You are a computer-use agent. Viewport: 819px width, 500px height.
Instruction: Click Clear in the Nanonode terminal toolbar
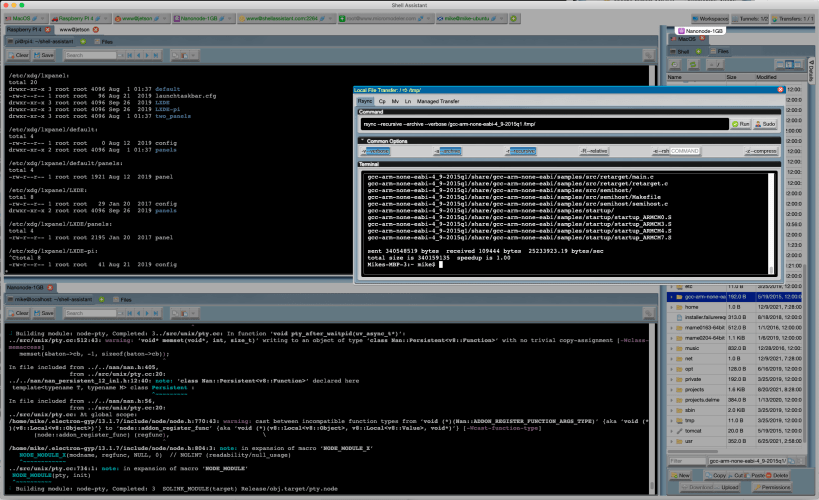[x=19, y=313]
